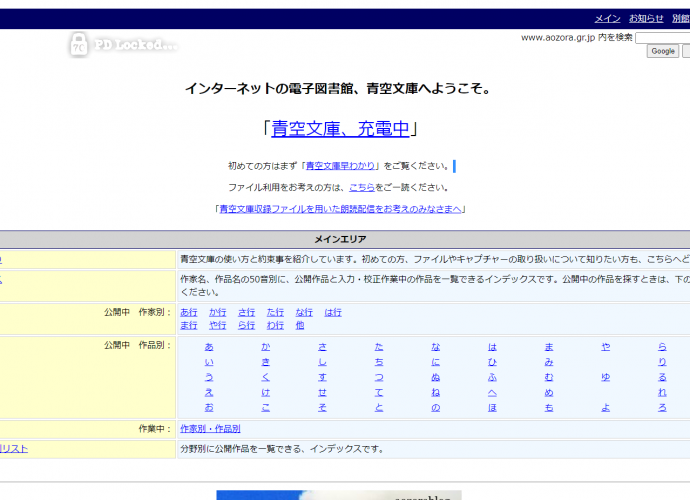
Task: Open works index for そ
Action: [323, 408]
